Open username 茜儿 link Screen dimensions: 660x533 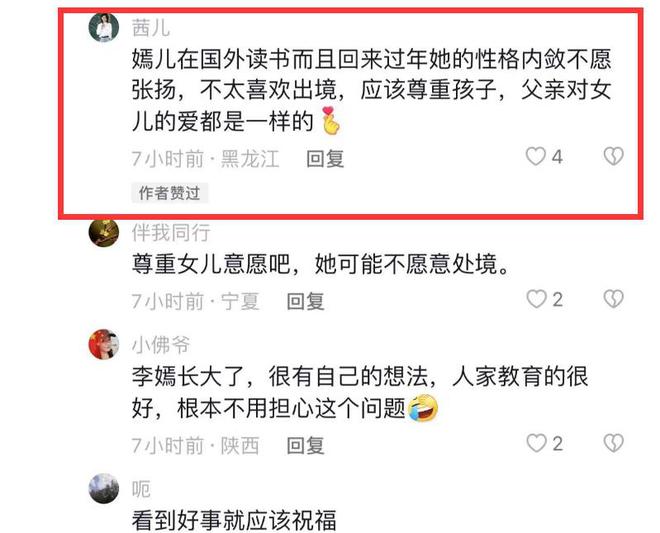(151, 28)
